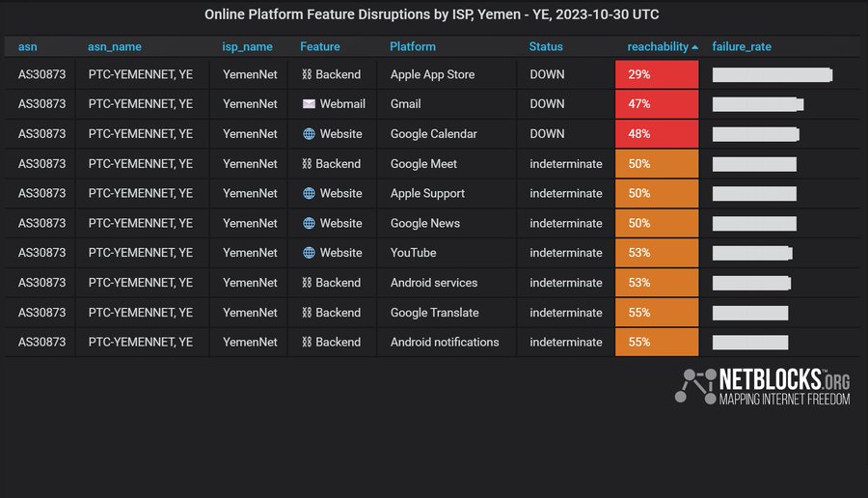Toggle the reachability column sort arrow
868x498 pixels.
pyautogui.click(x=695, y=47)
